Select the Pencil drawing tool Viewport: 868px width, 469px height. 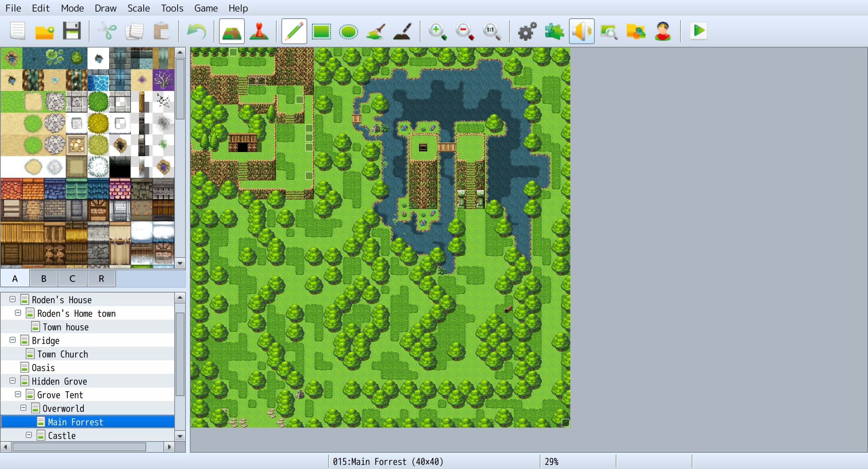(294, 31)
